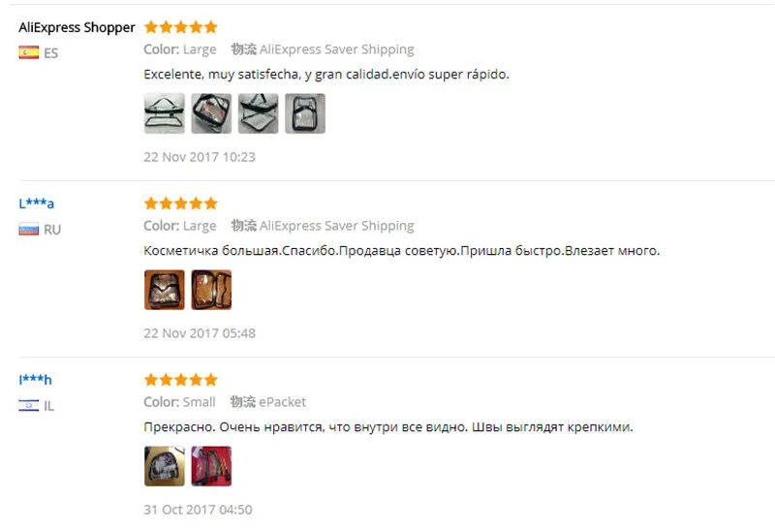Open second thumbnail of the ES shopper's review
The image size is (775, 532).
point(211,113)
